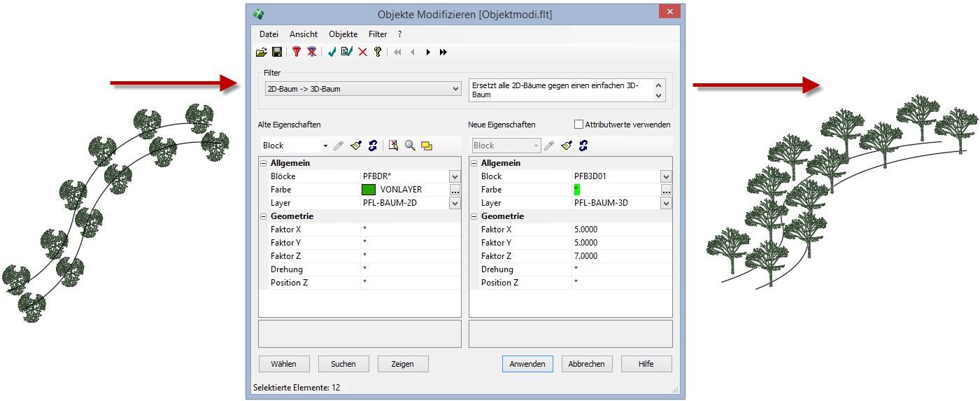Click the brush icon under Neue Eigenschaften

[567, 146]
